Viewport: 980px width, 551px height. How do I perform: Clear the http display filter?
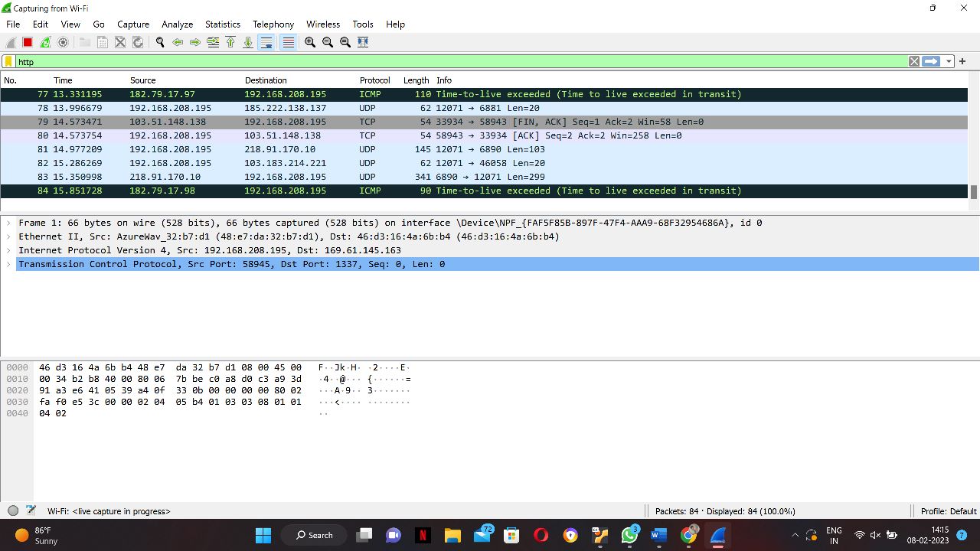913,61
